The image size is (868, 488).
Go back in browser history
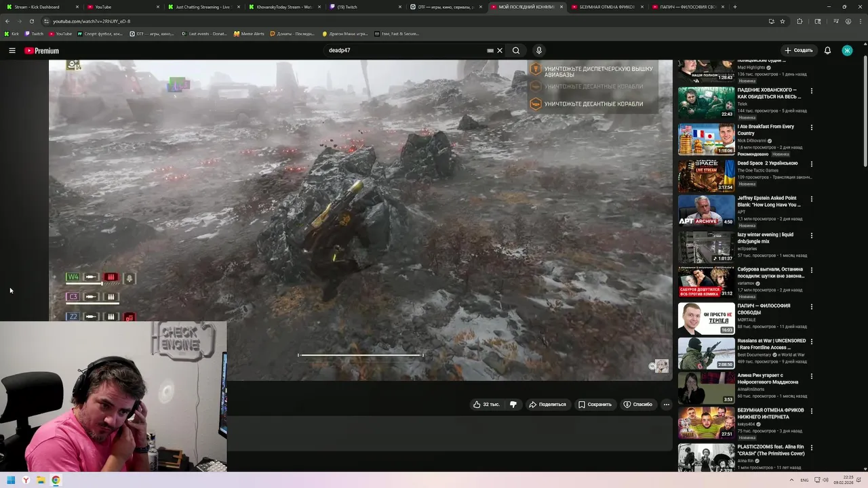pos(7,21)
